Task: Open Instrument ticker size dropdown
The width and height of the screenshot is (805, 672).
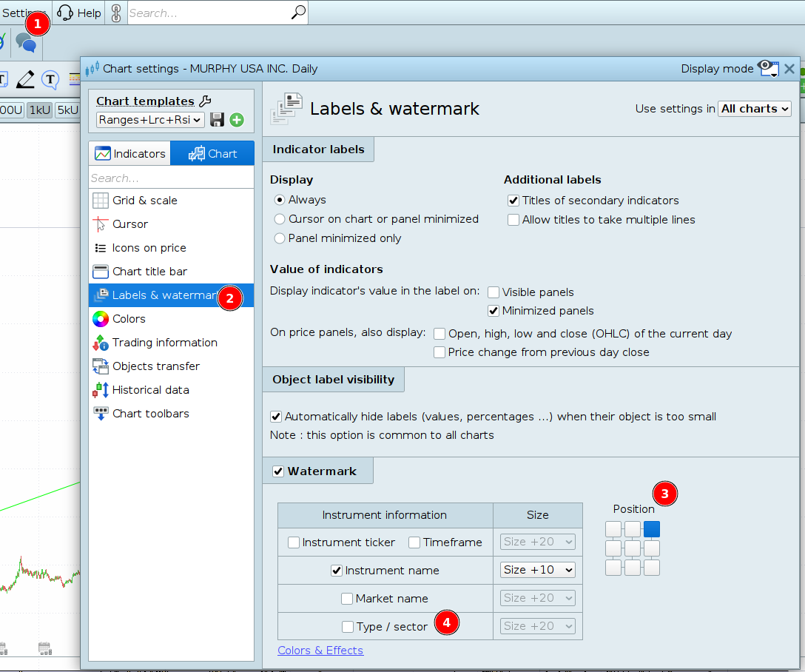Action: point(537,542)
